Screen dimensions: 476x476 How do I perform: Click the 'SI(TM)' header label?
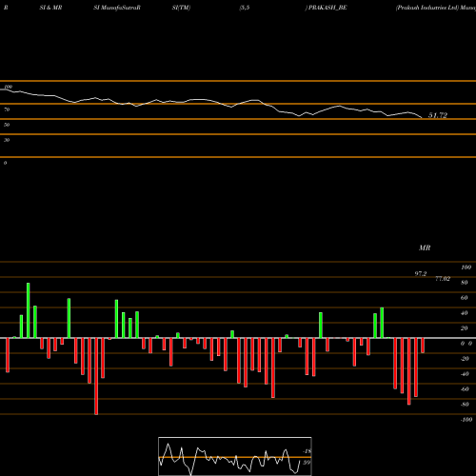[181, 8]
